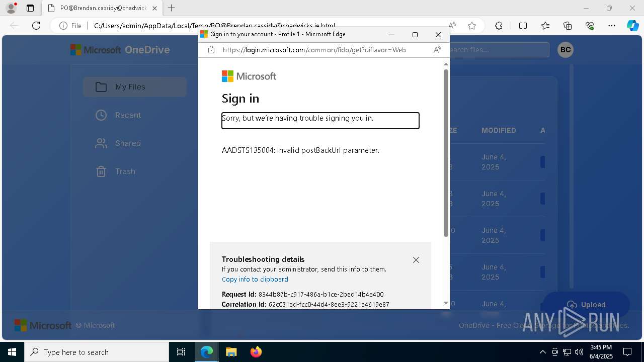Click the taskbar search box
644x362 pixels.
pyautogui.click(x=97, y=352)
